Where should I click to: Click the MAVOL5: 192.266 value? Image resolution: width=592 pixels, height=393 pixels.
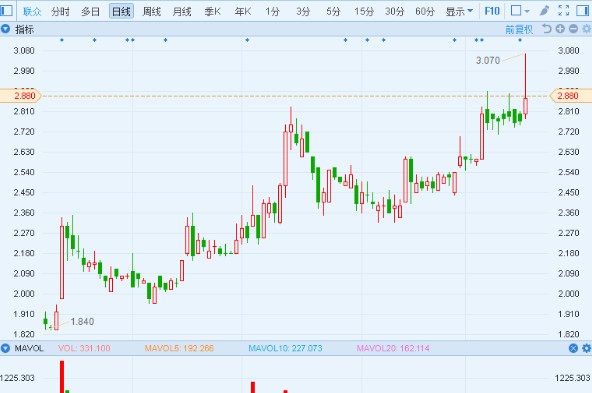(x=179, y=348)
